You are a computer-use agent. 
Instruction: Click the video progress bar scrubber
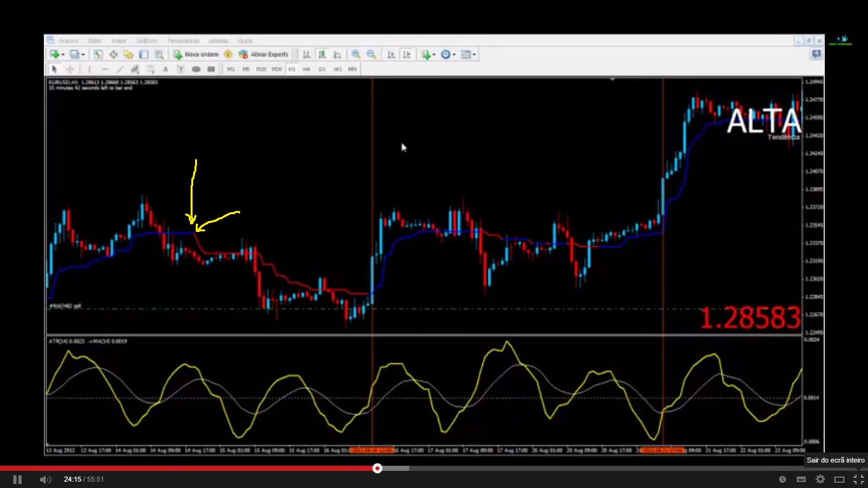pos(377,468)
